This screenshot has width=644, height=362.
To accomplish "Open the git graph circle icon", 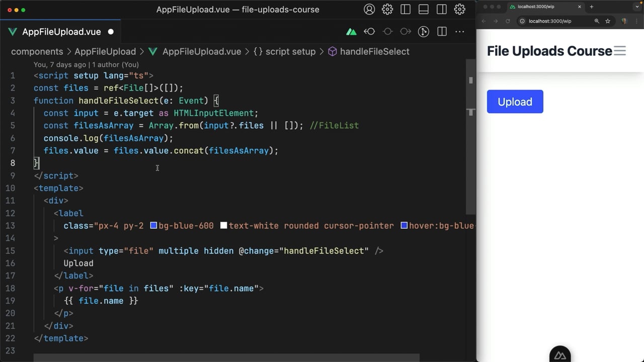I will (424, 32).
